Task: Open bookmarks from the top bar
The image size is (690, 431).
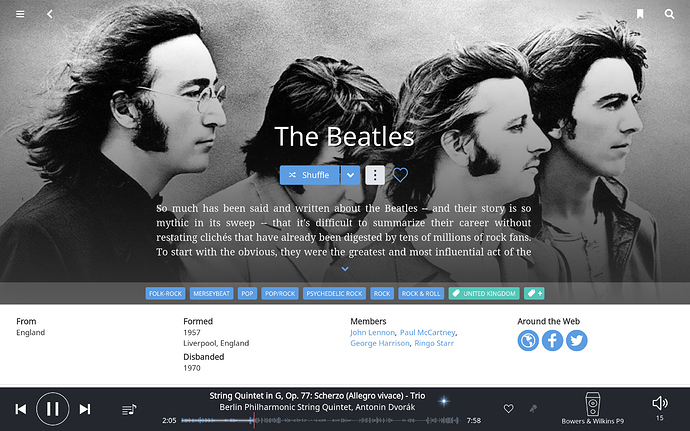Action: [x=640, y=14]
